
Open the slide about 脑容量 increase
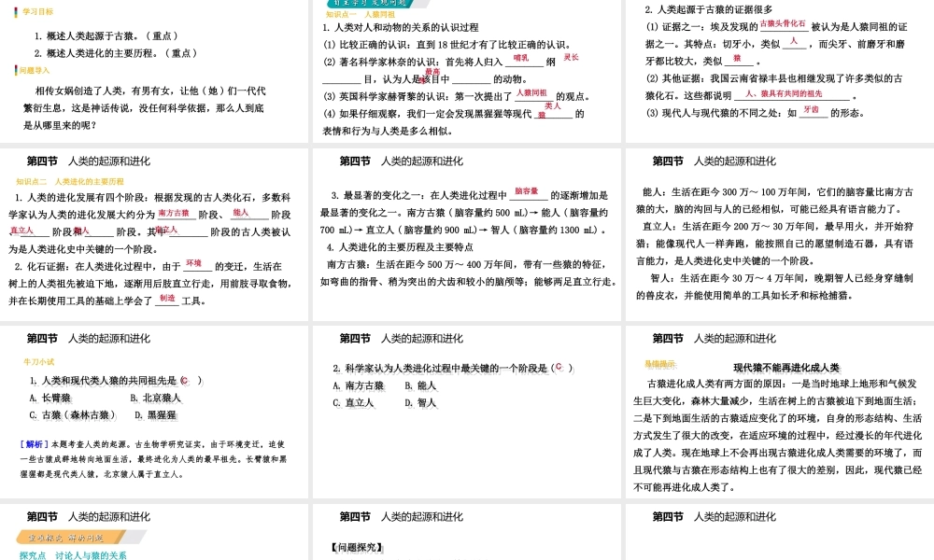point(466,234)
